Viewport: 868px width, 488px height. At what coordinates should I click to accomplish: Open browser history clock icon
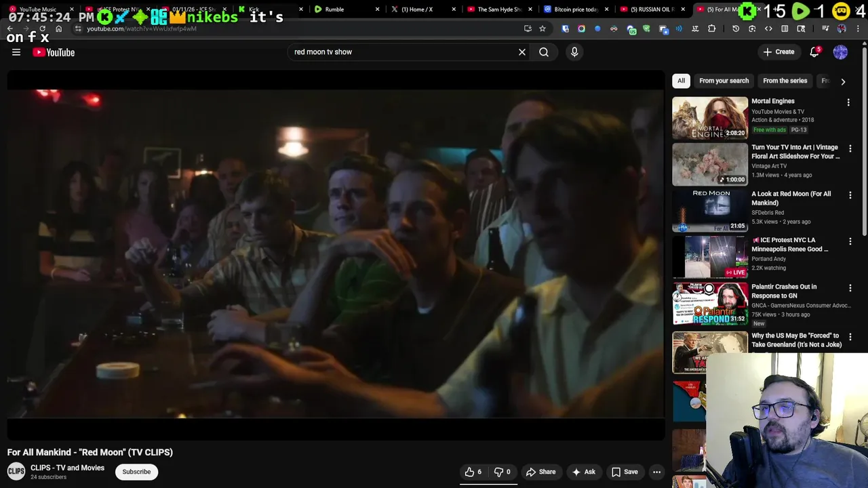click(736, 28)
